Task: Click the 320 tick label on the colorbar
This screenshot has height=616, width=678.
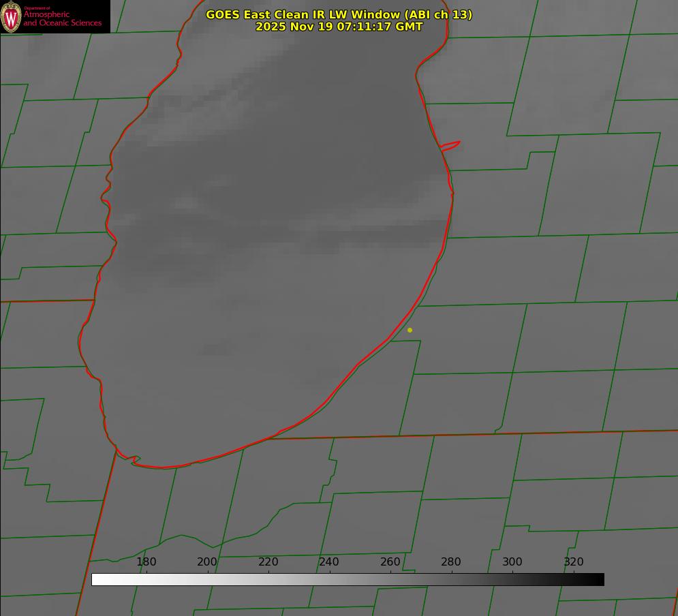Action: click(x=574, y=562)
